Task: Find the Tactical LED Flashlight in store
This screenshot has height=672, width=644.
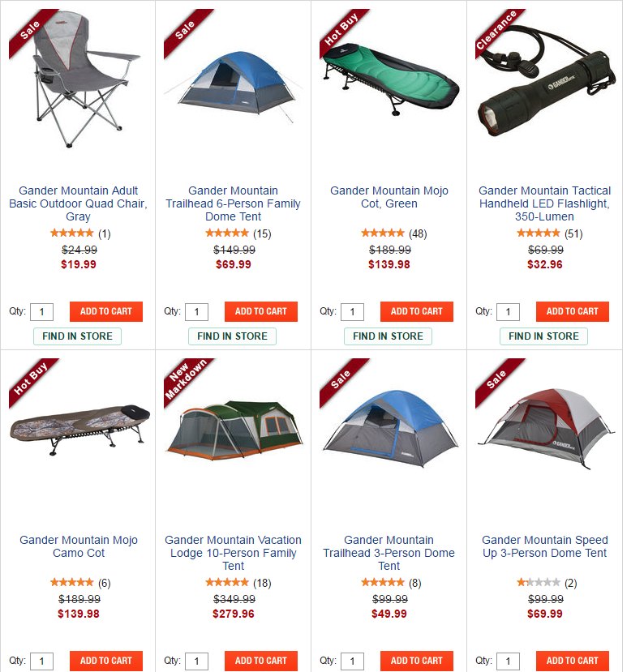Action: pos(543,336)
